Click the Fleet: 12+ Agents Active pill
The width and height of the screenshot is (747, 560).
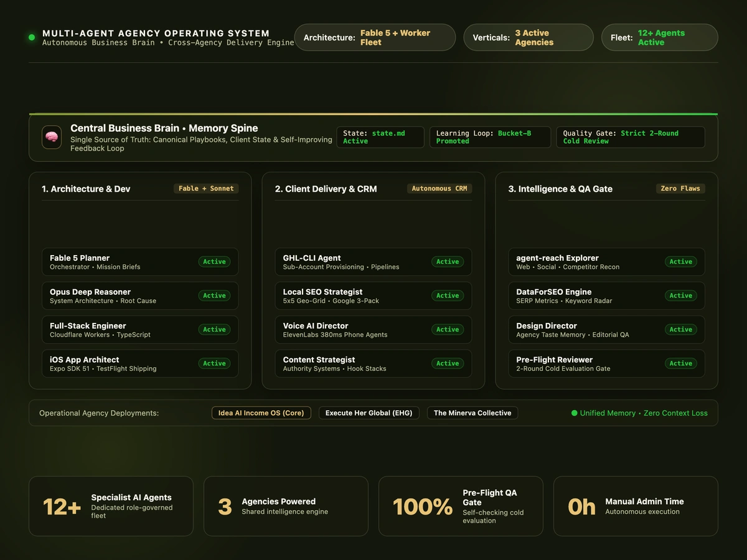660,37
